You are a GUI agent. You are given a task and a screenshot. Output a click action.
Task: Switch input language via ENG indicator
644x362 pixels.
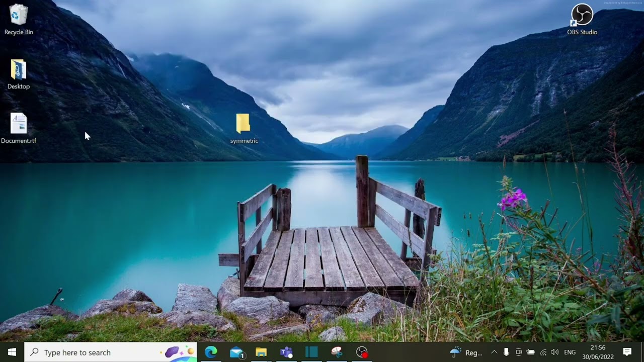coord(570,352)
